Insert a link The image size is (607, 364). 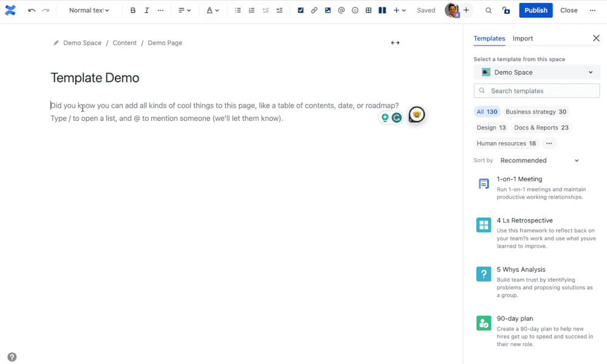click(314, 10)
